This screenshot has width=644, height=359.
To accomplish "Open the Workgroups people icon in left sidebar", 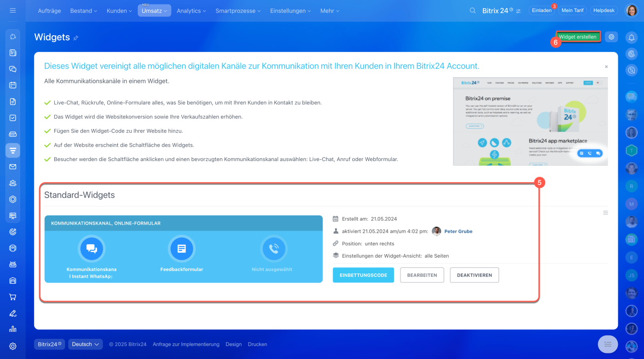I will pos(13,183).
